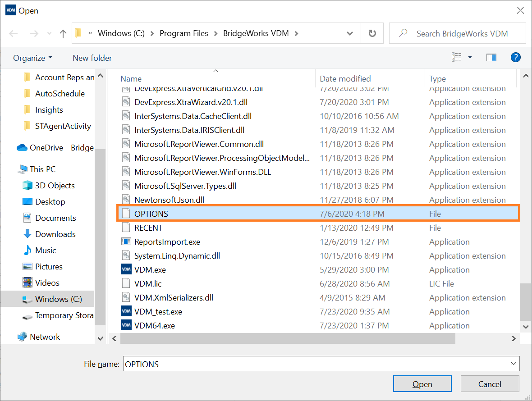Select BridgeWorks VDM breadcrumb in address bar
The width and height of the screenshot is (532, 401).
click(256, 33)
